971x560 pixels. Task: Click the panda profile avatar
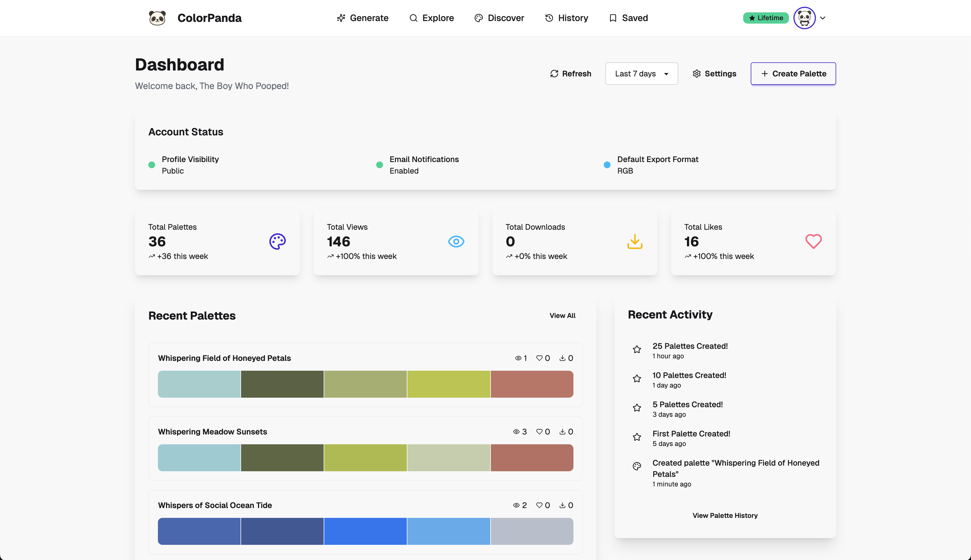[804, 18]
